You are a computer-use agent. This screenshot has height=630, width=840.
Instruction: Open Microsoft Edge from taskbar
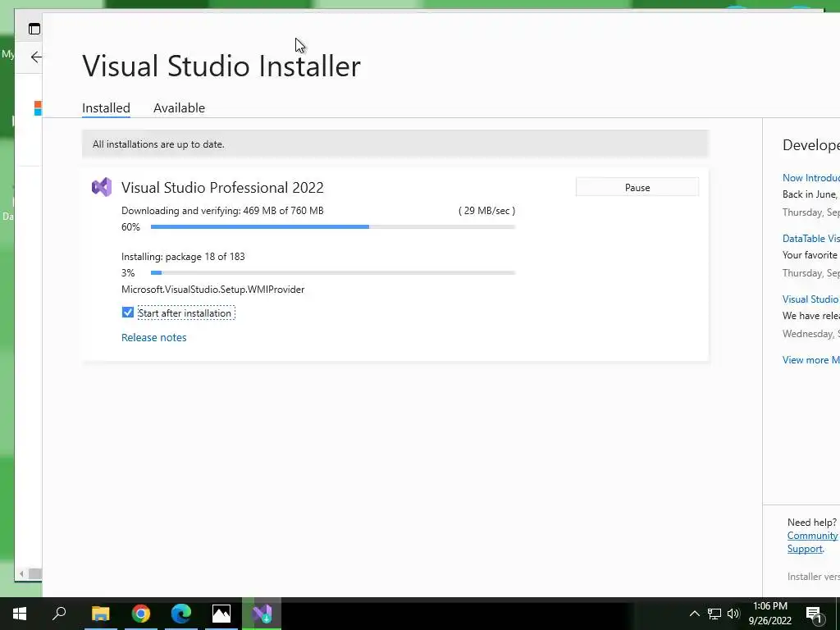pos(181,614)
